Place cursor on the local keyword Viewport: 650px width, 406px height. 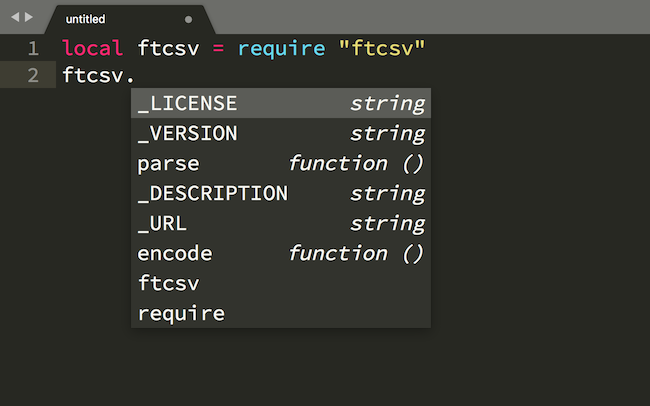click(x=92, y=48)
